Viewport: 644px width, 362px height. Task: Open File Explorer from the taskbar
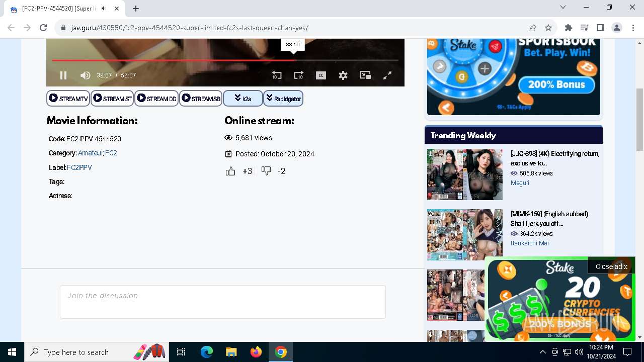point(231,352)
